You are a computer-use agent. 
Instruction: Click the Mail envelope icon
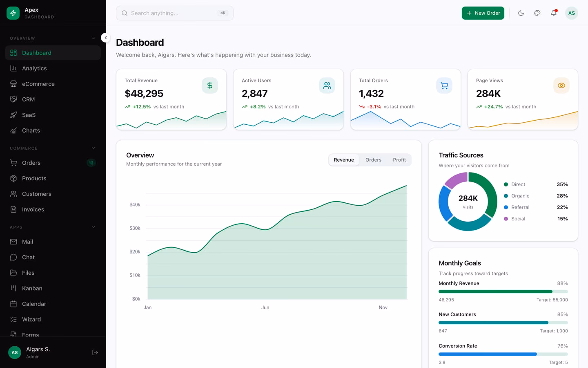(13, 242)
